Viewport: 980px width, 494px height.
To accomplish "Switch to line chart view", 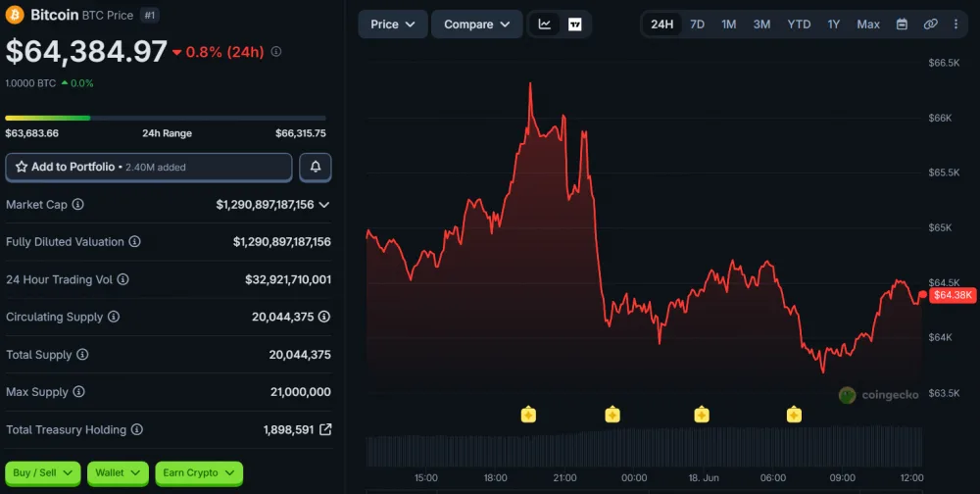I will 545,25.
